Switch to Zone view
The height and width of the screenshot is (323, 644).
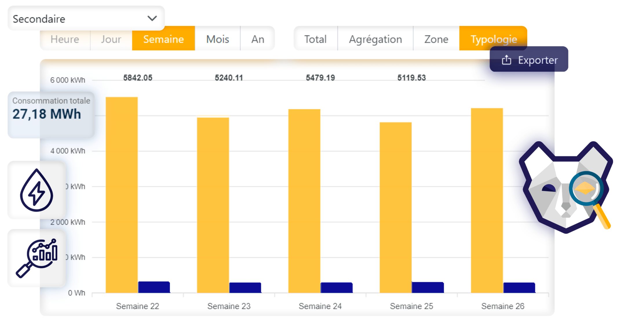point(436,39)
